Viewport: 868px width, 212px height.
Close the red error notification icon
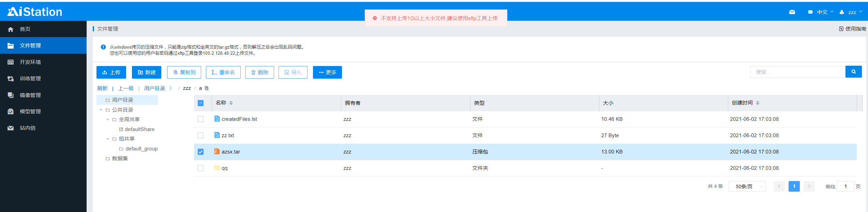click(x=375, y=18)
